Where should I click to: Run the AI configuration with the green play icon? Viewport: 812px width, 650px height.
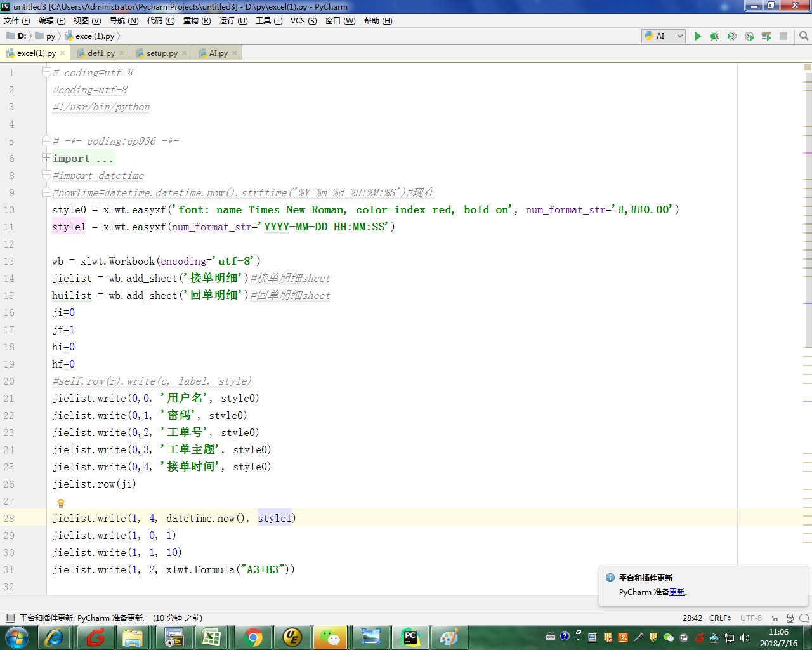[698, 36]
